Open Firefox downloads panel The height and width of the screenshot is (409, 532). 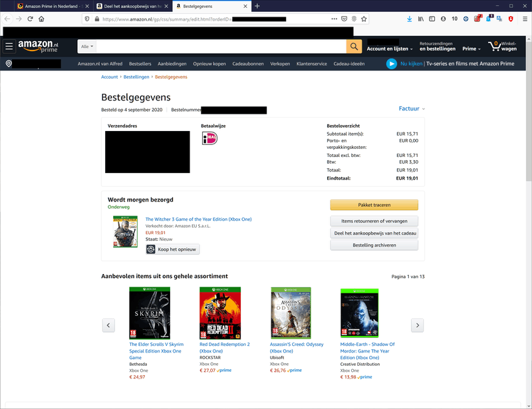tap(410, 19)
